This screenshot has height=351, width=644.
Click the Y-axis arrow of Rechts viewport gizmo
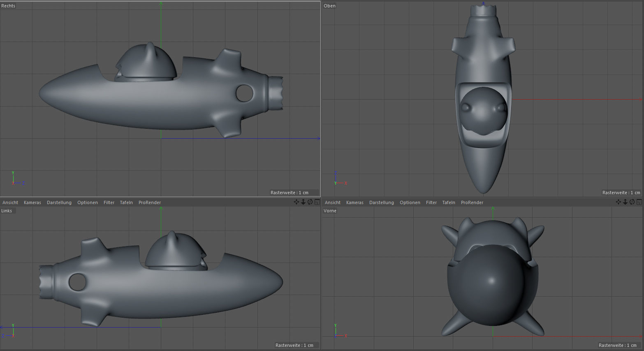coord(13,176)
